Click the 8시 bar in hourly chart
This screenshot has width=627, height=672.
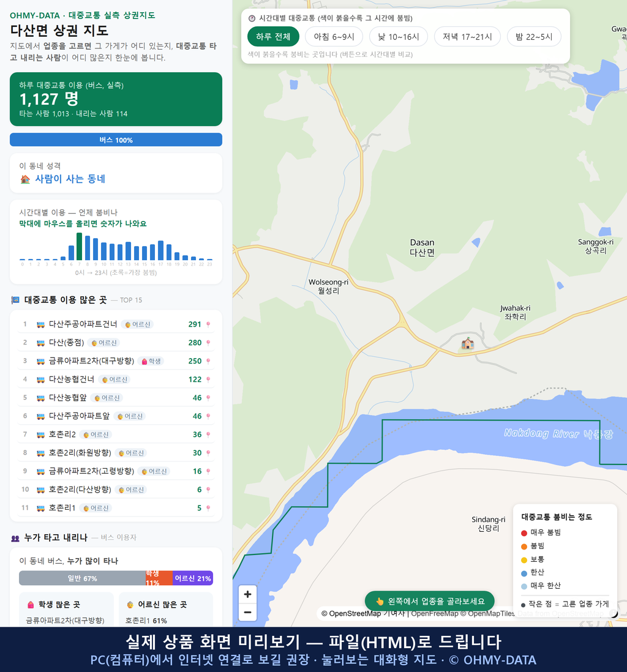(x=88, y=248)
